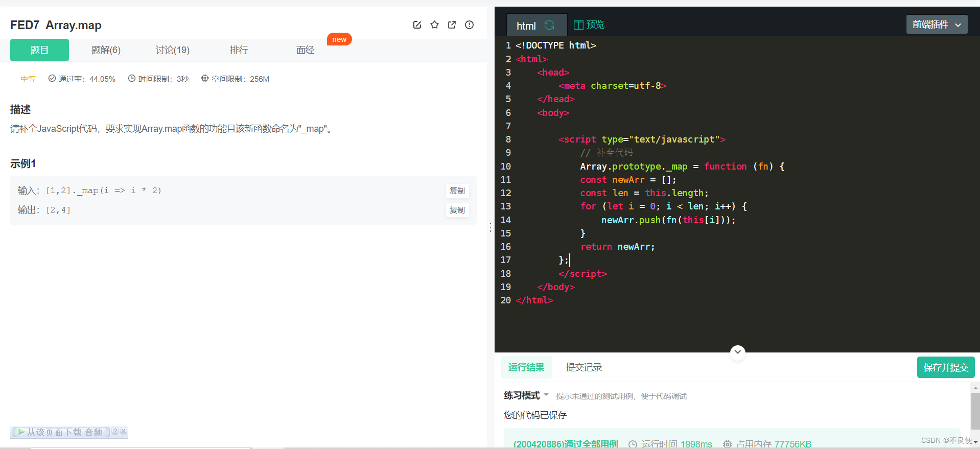Click the 通过率 check icon
The image size is (980, 449).
[52, 78]
